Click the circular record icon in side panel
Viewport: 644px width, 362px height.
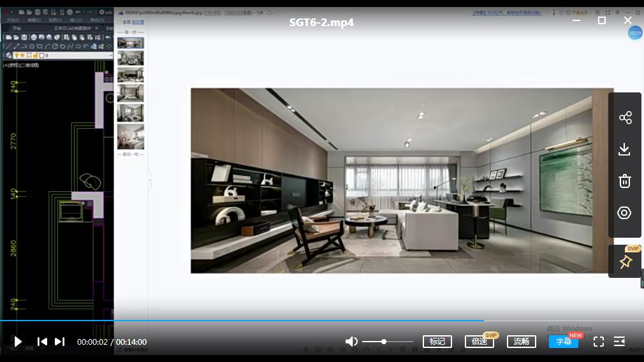point(624,213)
